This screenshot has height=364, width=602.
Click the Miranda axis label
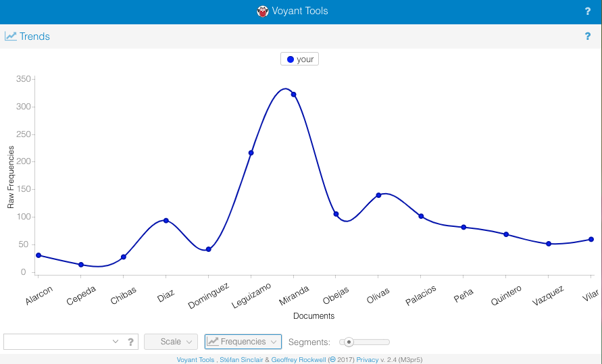click(294, 295)
